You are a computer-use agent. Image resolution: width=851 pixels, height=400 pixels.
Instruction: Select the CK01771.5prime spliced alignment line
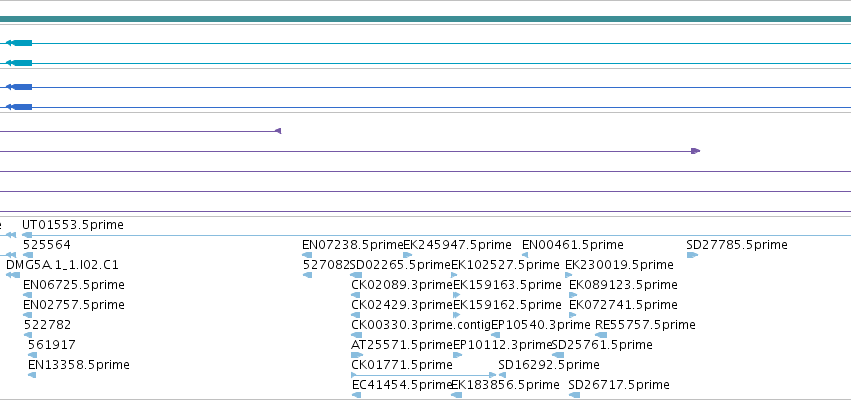coord(424,374)
